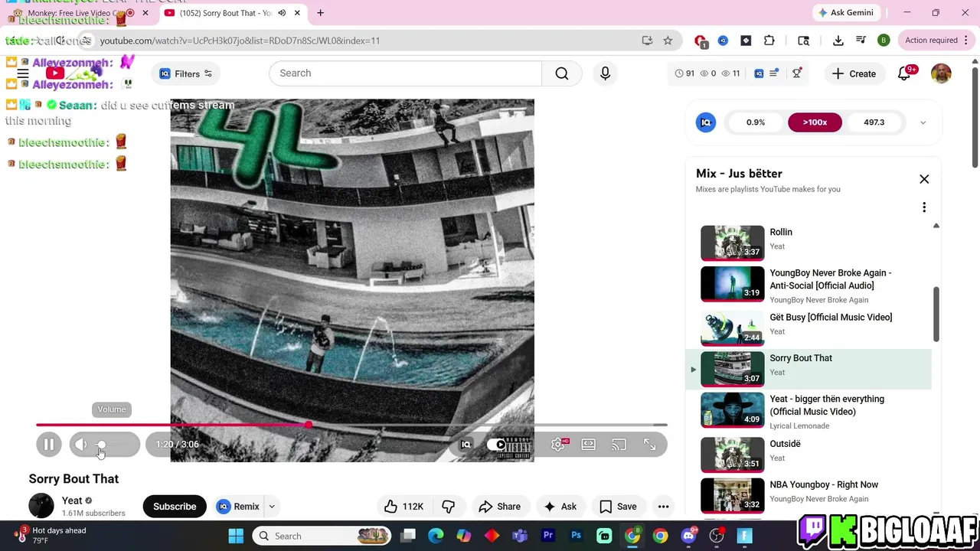Click the search magnifier button
980x551 pixels.
562,73
